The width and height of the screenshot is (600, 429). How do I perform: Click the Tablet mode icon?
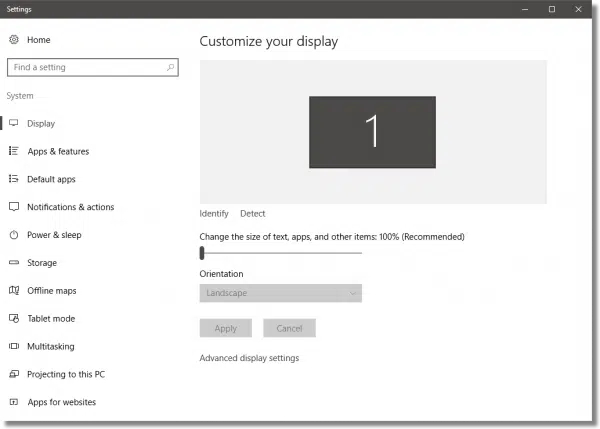tap(14, 318)
